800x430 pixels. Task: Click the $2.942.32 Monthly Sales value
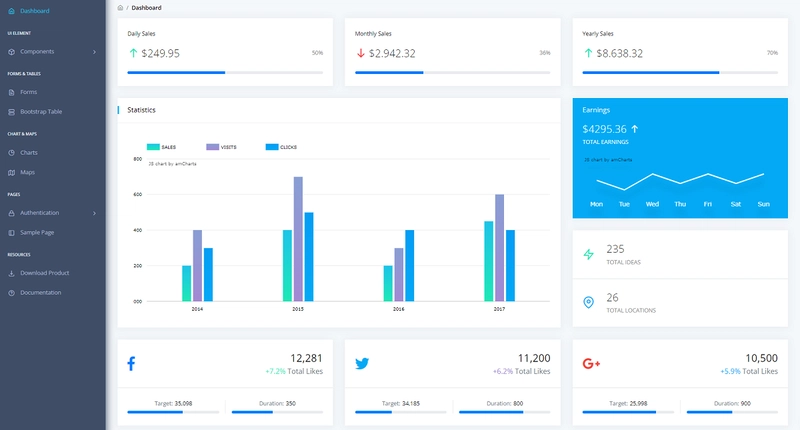[x=392, y=53]
